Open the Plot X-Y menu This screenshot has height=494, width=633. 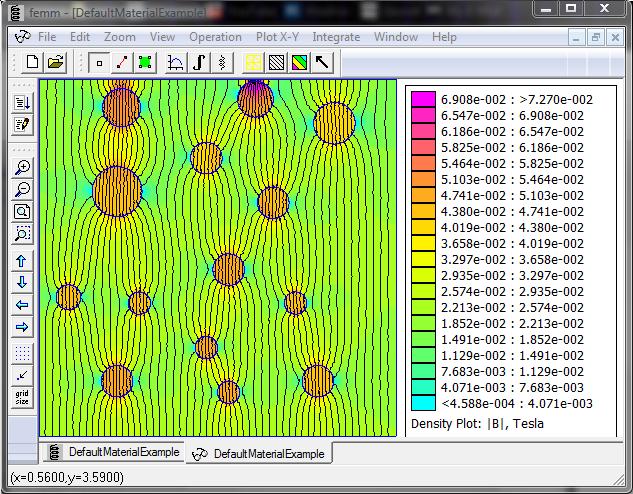tap(277, 37)
